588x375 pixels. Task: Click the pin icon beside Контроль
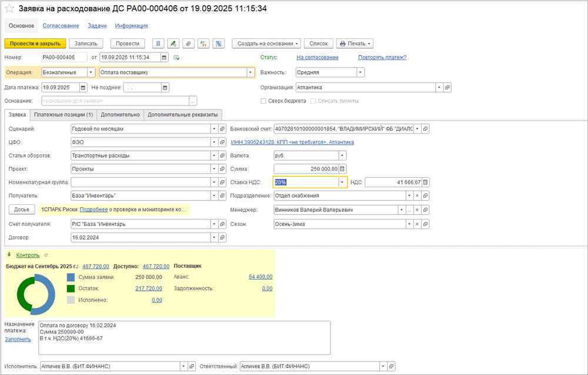[x=46, y=255]
